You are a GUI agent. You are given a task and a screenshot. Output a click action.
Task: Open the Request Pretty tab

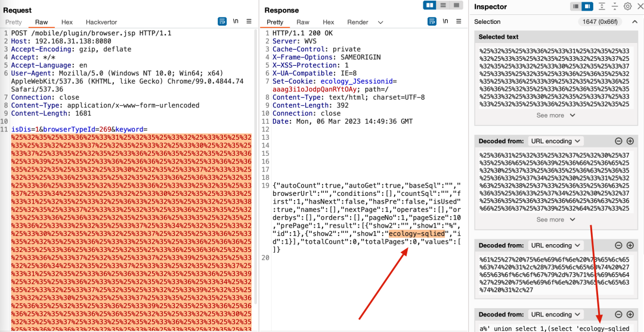[x=14, y=22]
